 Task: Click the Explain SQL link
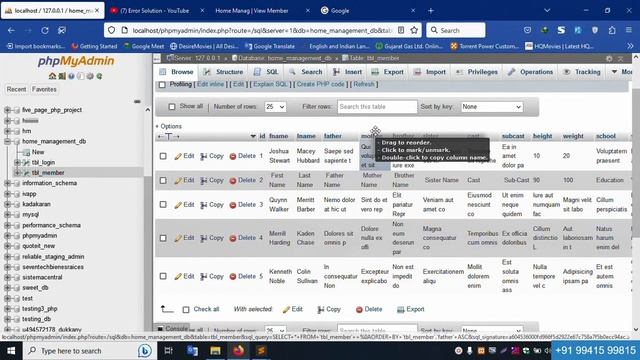[x=270, y=84]
